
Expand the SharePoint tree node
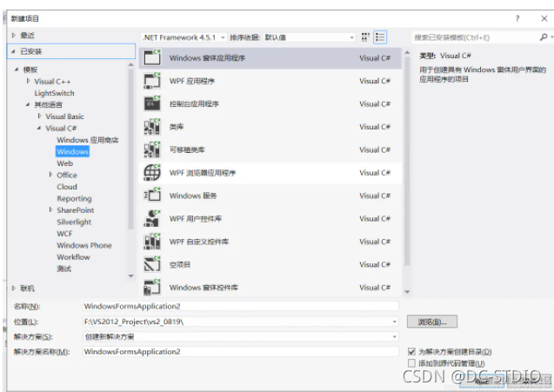click(x=50, y=209)
